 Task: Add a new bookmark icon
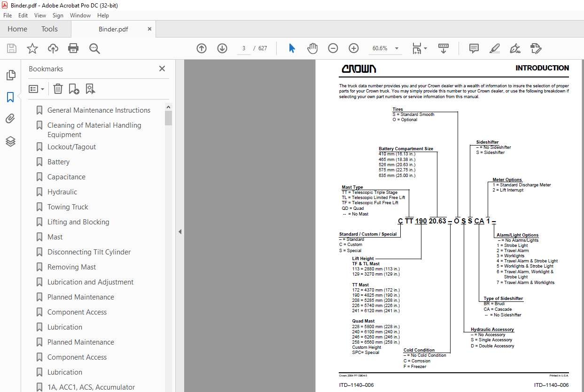74,89
